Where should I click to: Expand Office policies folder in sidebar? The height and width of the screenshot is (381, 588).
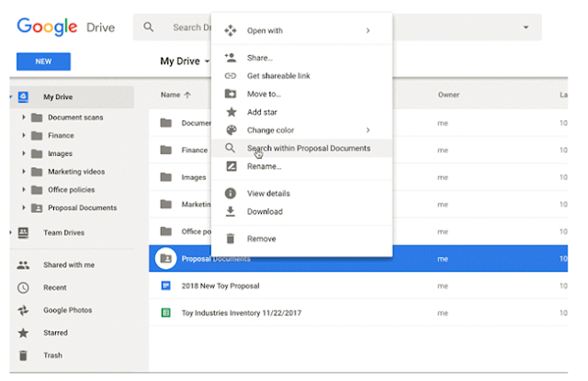coord(24,189)
